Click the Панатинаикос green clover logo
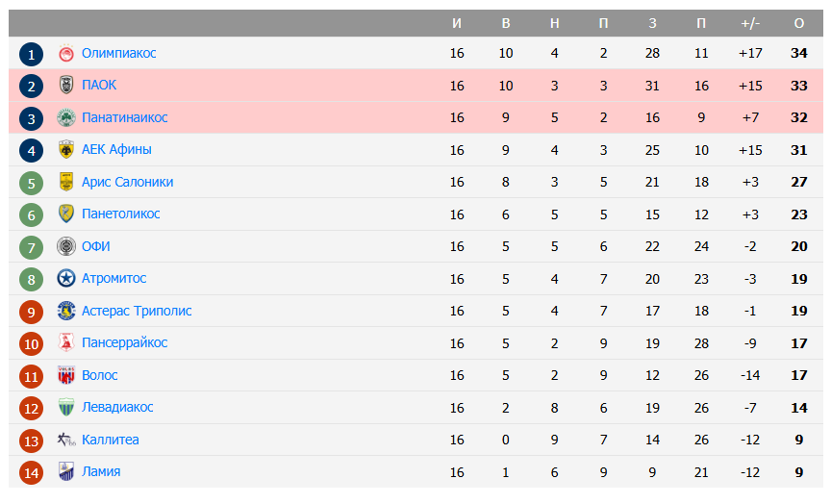Screen dimensions: 831x504 click(x=66, y=118)
